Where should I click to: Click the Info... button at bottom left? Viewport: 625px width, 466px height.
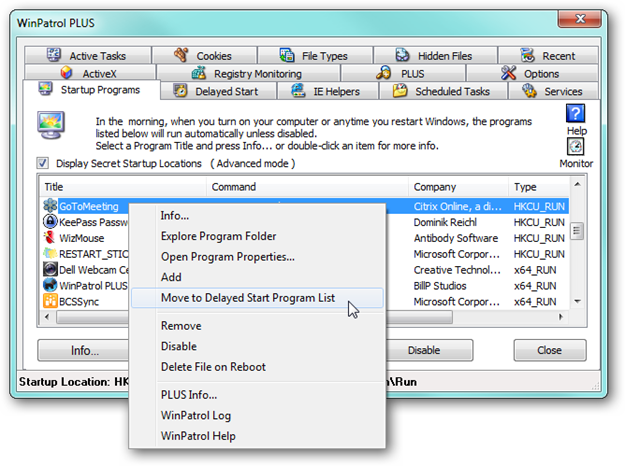pyautogui.click(x=83, y=350)
